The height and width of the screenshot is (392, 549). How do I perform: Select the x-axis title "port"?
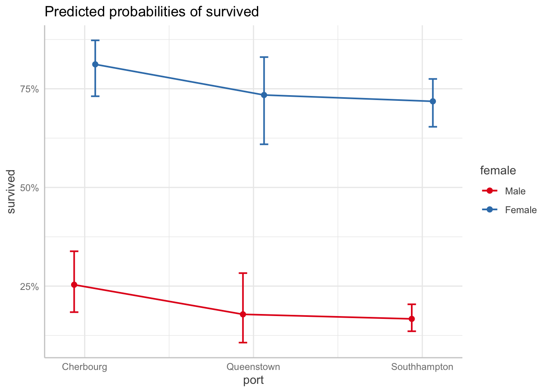pos(253,381)
